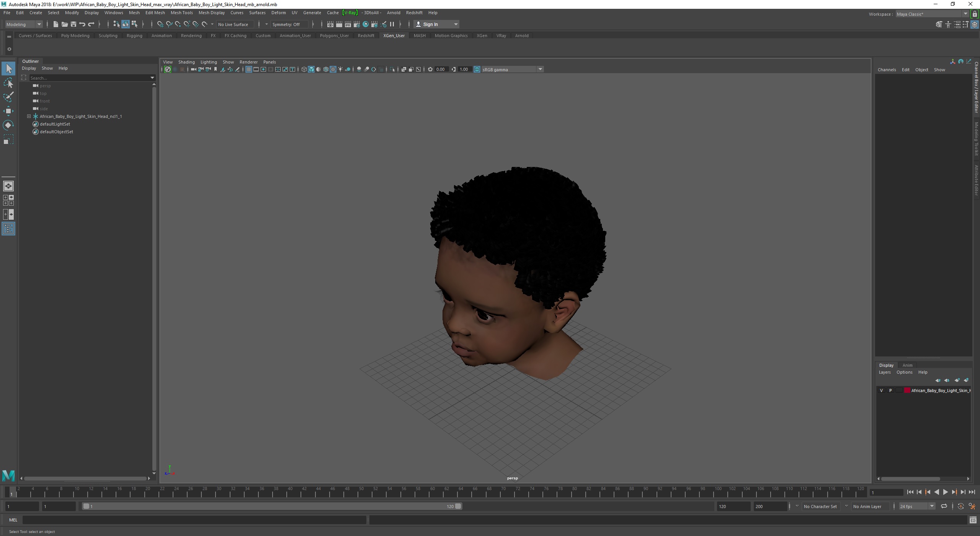Toggle the viewport grid display
Viewport: 980px width, 536px height.
(x=249, y=69)
